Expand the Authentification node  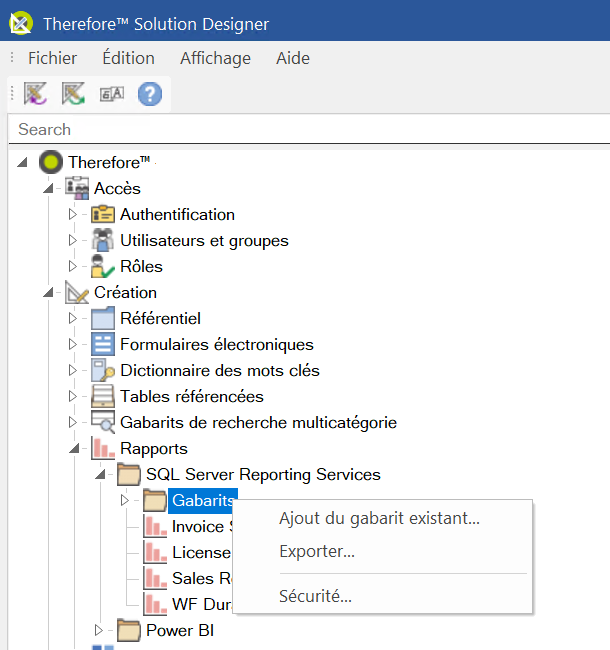click(x=73, y=214)
